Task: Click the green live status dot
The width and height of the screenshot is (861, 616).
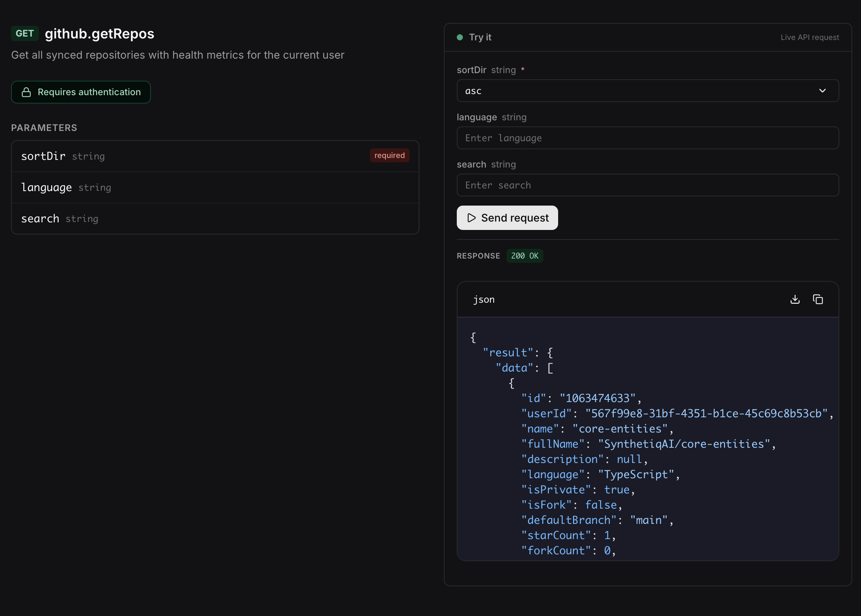Action: [x=460, y=37]
